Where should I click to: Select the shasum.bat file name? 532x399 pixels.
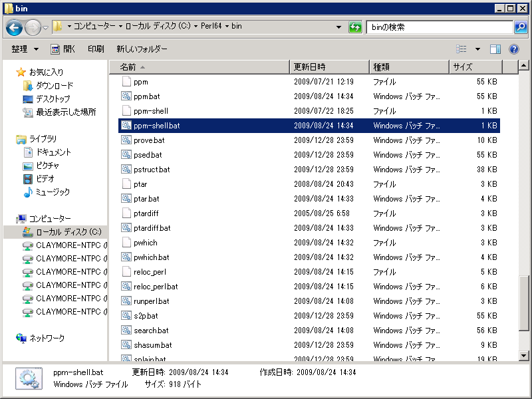153,345
